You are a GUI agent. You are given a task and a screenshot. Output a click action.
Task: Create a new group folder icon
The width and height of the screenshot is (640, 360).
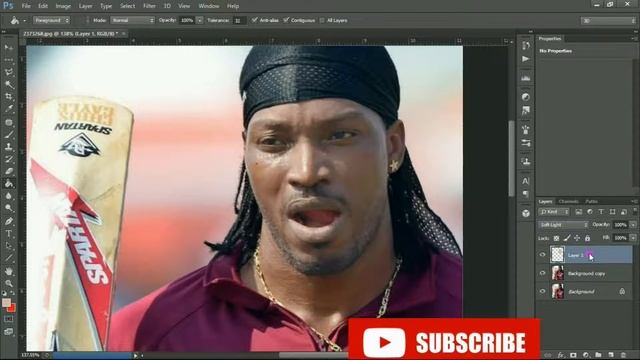click(598, 355)
